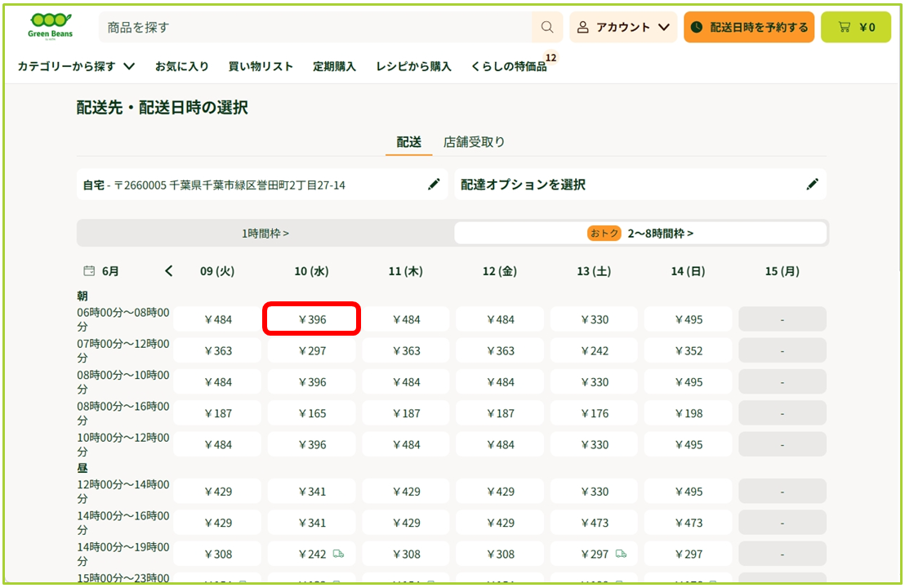Expand the アカウント dropdown
This screenshot has width=905, height=588.
(623, 27)
